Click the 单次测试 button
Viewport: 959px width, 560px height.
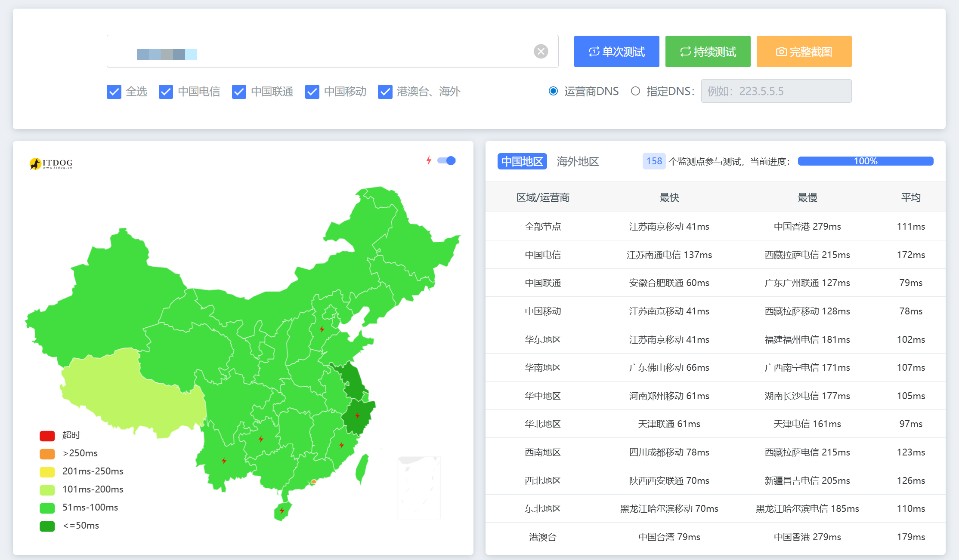click(x=616, y=52)
